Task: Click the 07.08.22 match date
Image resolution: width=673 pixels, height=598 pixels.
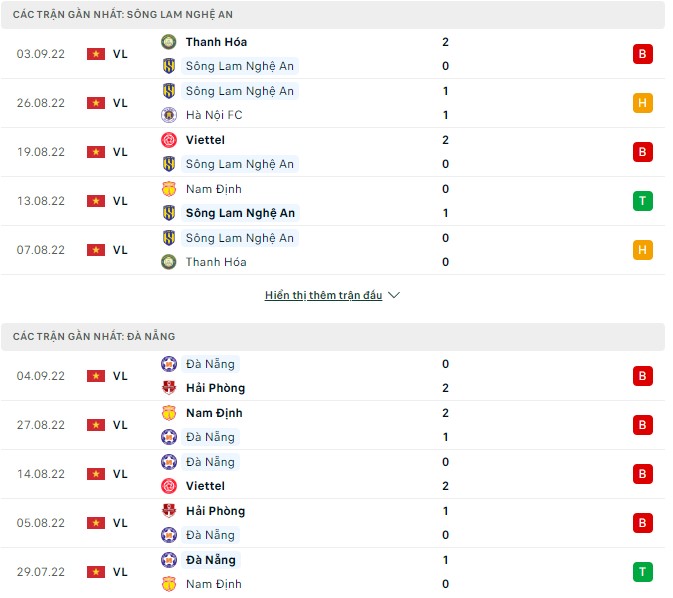Action: (x=41, y=250)
